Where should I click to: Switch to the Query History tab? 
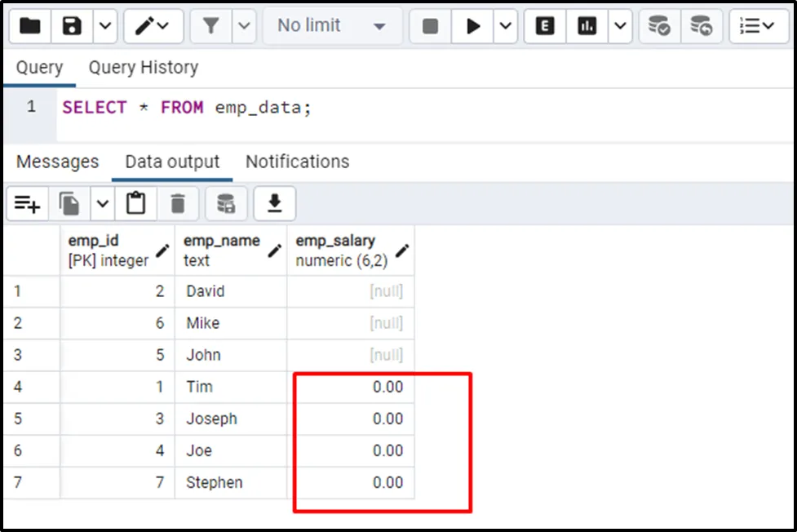(x=144, y=68)
